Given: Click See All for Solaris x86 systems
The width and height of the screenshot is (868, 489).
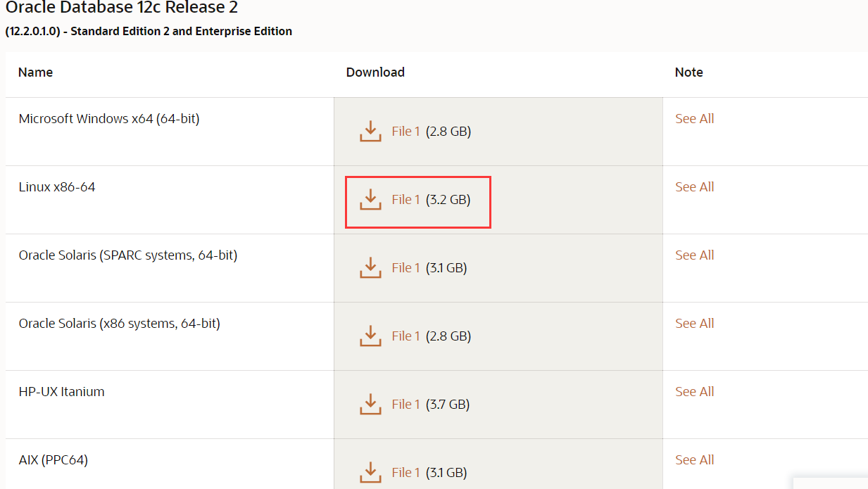Looking at the screenshot, I should pyautogui.click(x=694, y=324).
